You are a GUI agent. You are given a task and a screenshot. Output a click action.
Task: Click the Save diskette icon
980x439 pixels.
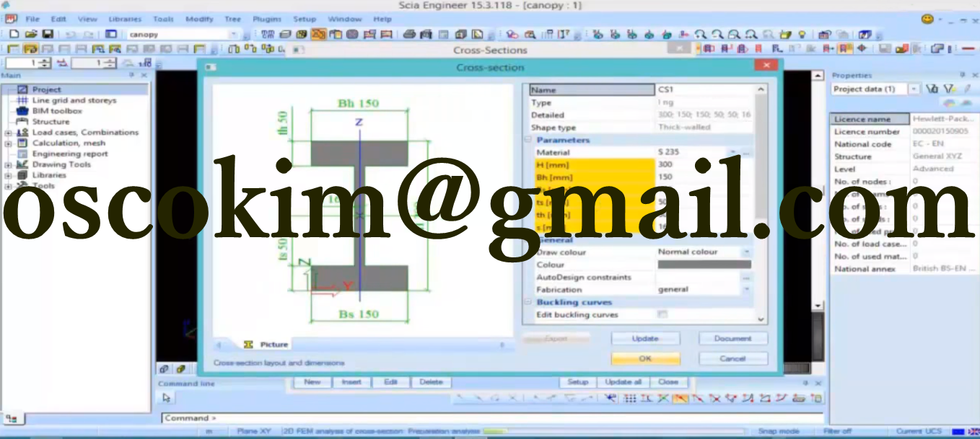tap(48, 34)
